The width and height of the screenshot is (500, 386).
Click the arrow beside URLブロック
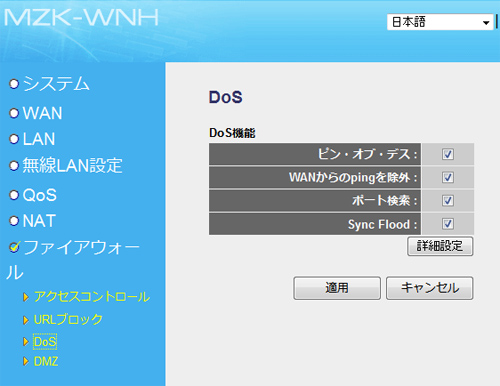pos(26,320)
